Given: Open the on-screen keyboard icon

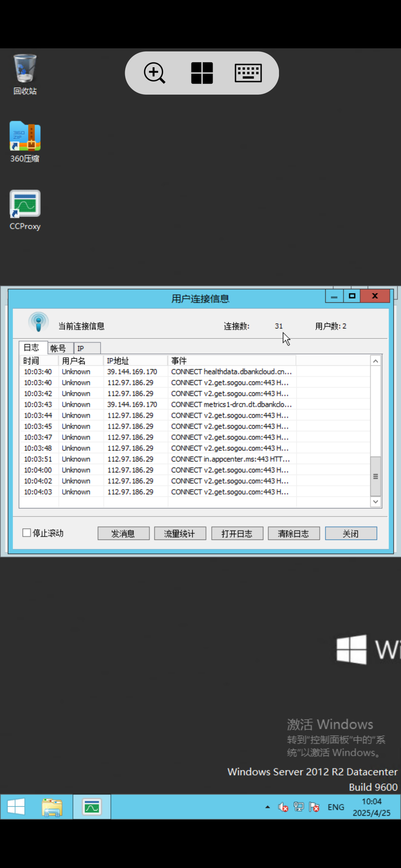Looking at the screenshot, I should point(248,73).
